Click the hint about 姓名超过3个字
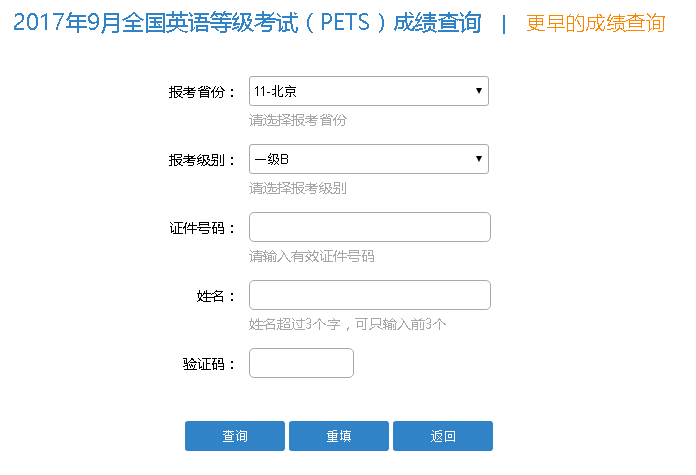Screen dimensions: 696x475 coord(348,324)
